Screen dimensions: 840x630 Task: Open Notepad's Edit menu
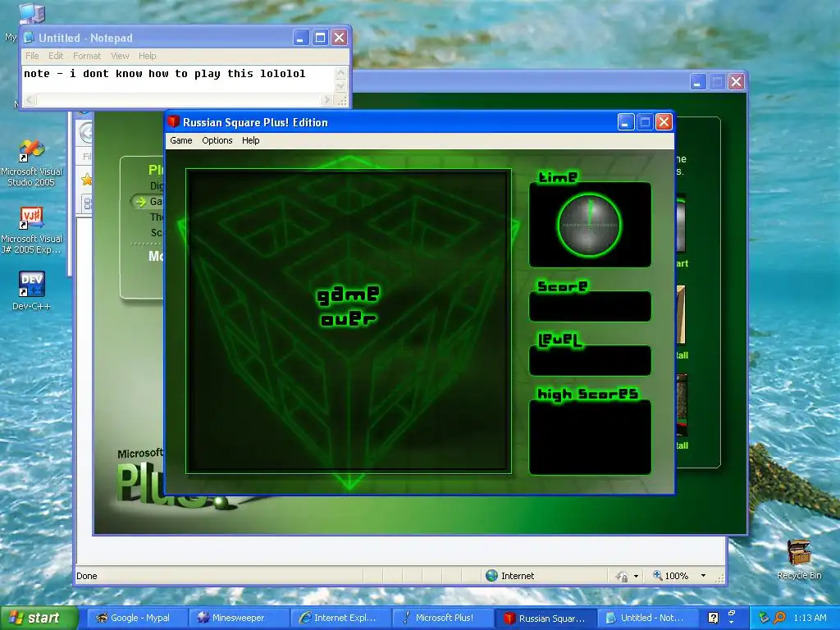click(56, 56)
